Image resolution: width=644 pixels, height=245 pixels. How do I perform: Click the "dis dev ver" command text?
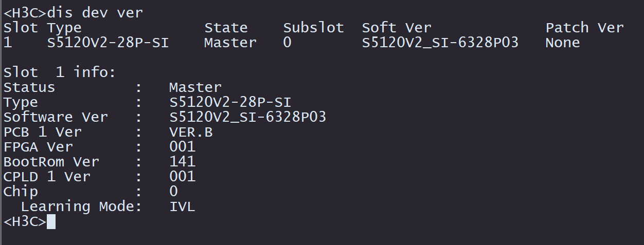(95, 13)
